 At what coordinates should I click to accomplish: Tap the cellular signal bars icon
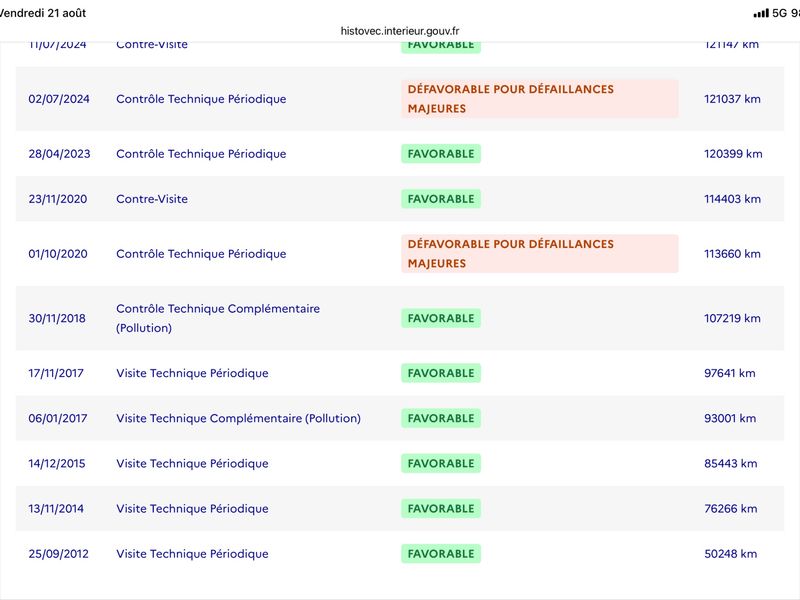tap(761, 13)
